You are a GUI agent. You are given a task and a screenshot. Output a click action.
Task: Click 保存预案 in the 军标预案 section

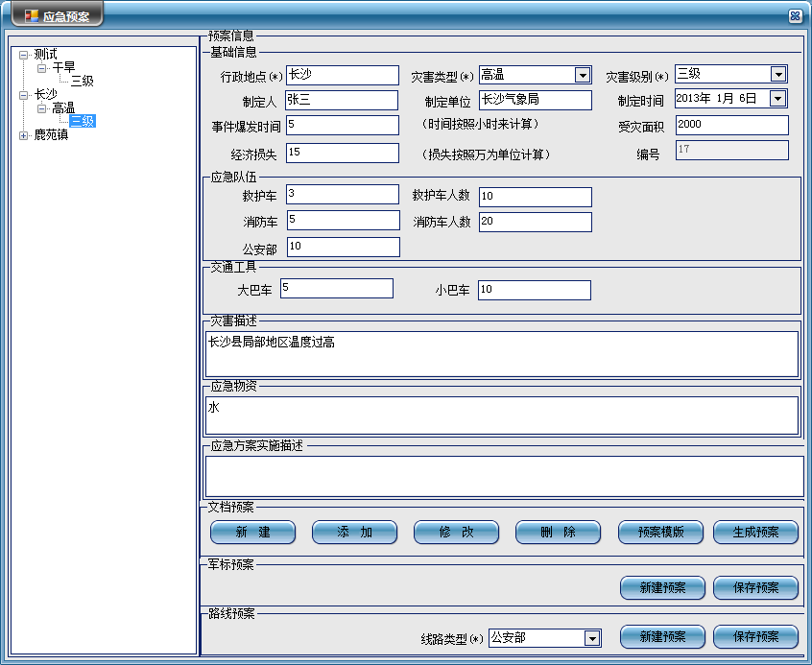[754, 588]
